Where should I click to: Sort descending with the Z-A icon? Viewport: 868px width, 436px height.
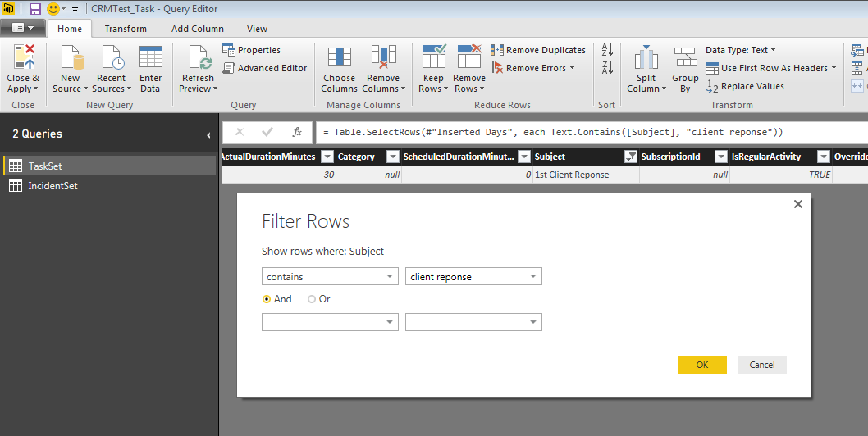tap(607, 67)
